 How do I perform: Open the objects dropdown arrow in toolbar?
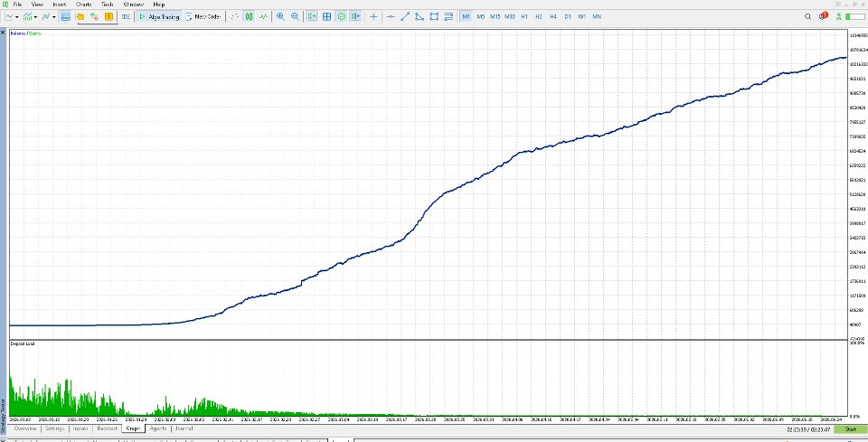point(53,17)
